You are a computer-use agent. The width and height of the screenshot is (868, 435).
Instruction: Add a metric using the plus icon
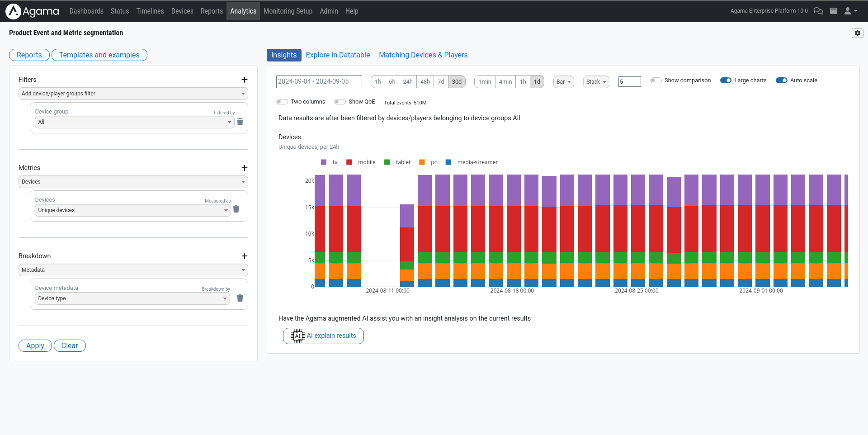pyautogui.click(x=245, y=168)
